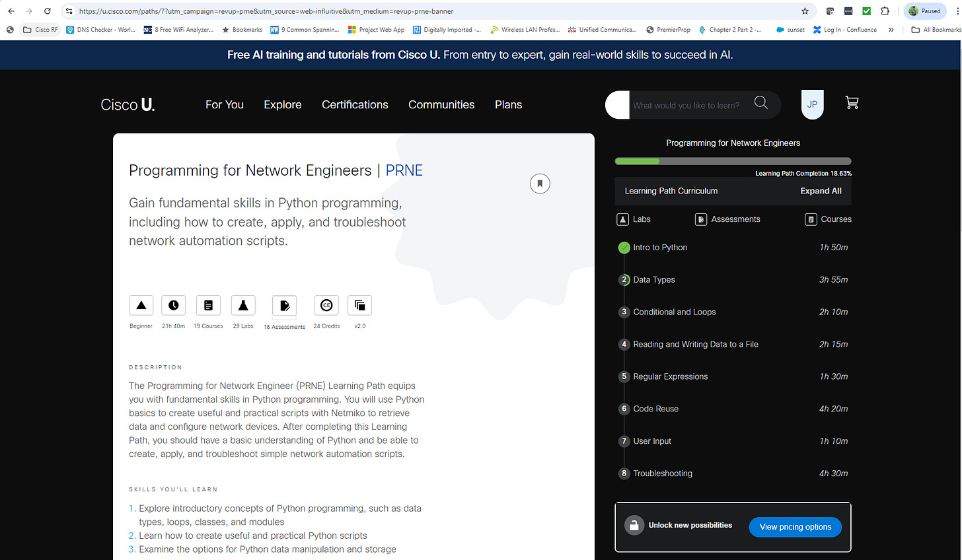Click the Labs filter icon in the curriculum
962x560 pixels.
point(622,219)
